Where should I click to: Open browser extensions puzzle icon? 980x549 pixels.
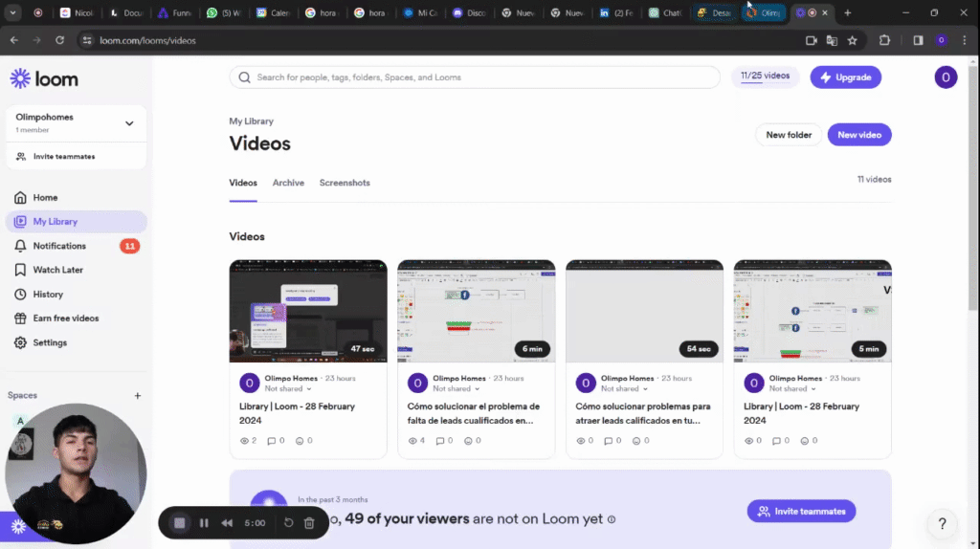(884, 40)
